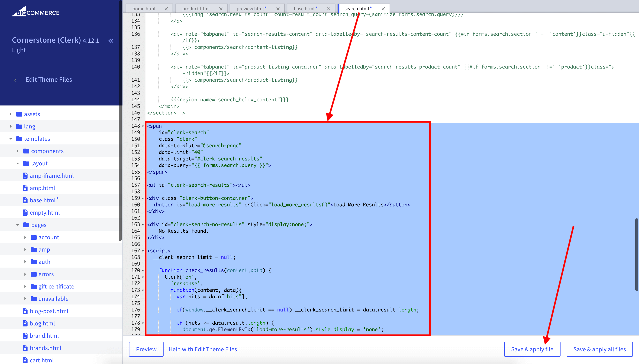Fold code at line 148 arrow

pos(143,126)
